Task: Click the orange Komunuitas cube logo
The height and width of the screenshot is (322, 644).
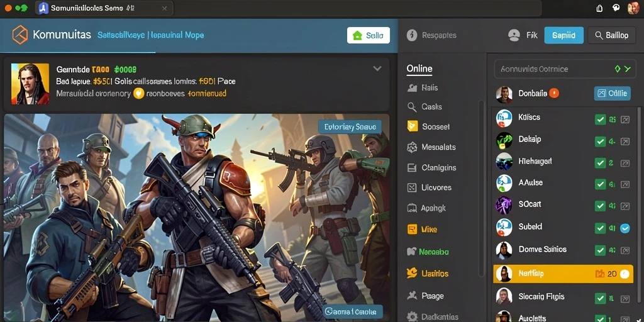Action: 20,35
